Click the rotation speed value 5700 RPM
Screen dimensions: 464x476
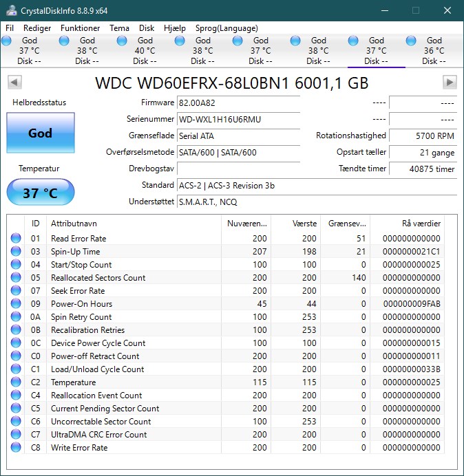[423, 136]
